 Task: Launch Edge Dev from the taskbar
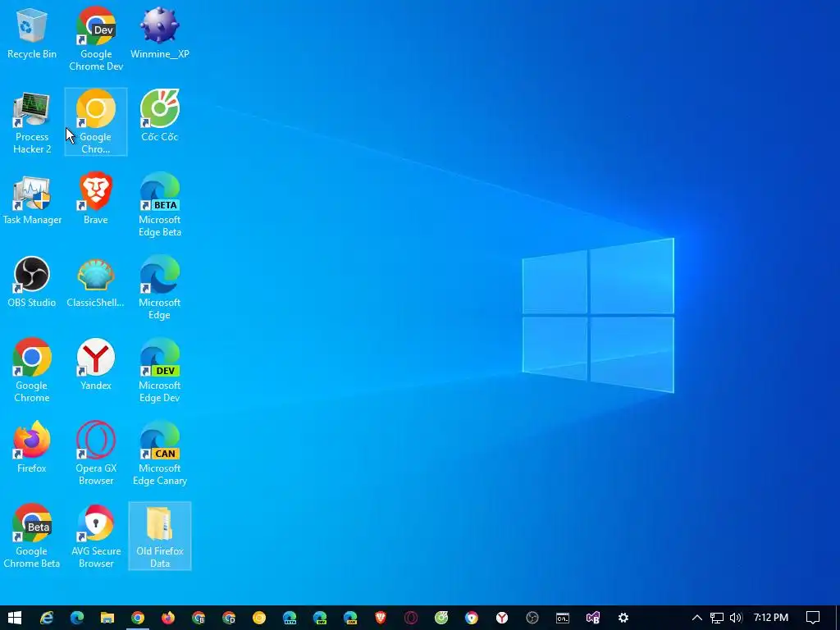320,618
